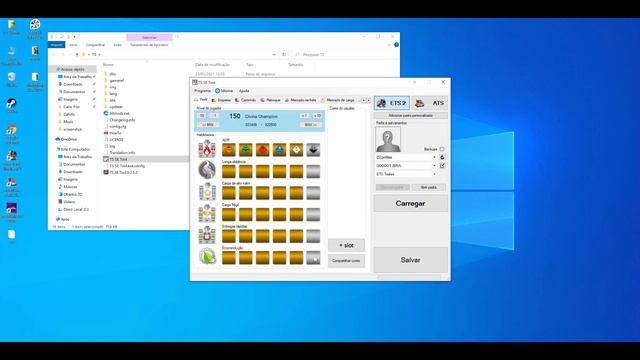Click Explorer refresh button next to address bar
640x360 pixels.
(x=284, y=54)
